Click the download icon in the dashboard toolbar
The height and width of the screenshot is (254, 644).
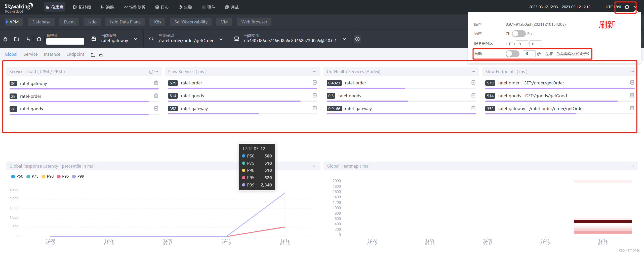pyautogui.click(x=28, y=39)
